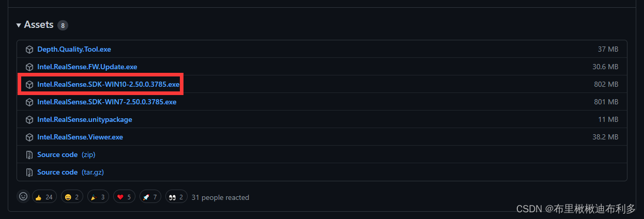644x219 pixels.
Task: Toggle the rocket reaction with 7
Action: click(150, 197)
